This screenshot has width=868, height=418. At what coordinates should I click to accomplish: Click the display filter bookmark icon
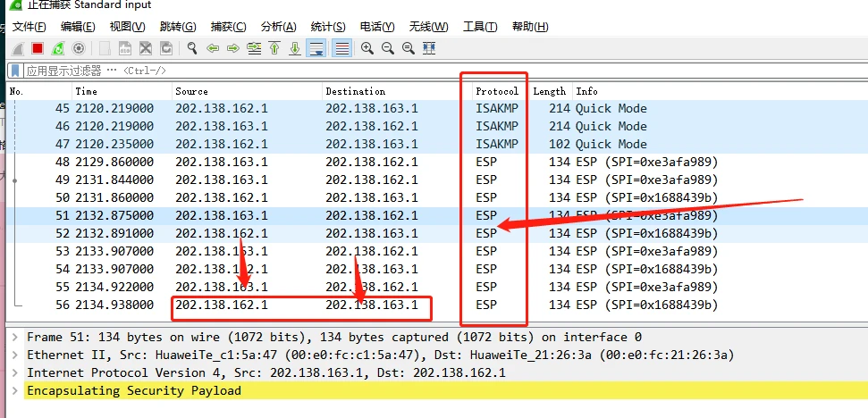pos(15,71)
